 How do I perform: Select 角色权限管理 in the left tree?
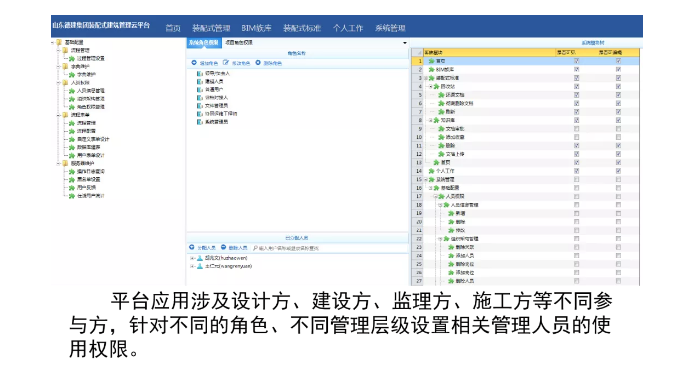click(91, 107)
